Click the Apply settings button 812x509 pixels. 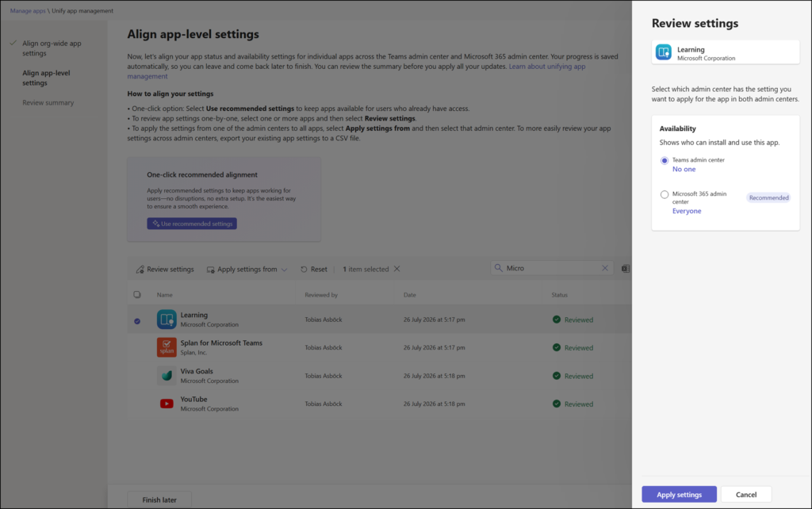(679, 495)
